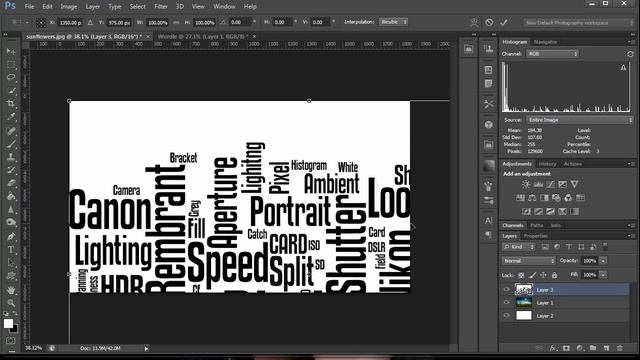Select the Paint Bucket tool
The image size is (640, 360).
(x=11, y=196)
